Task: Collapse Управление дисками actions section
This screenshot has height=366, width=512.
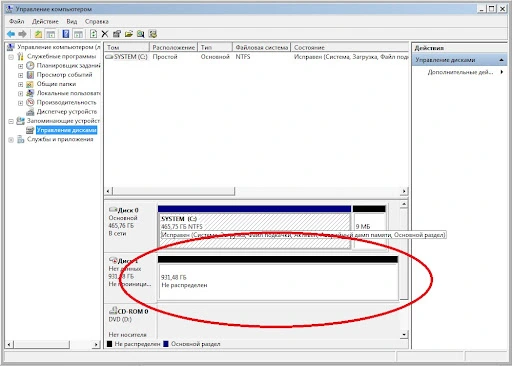Action: tap(501, 60)
